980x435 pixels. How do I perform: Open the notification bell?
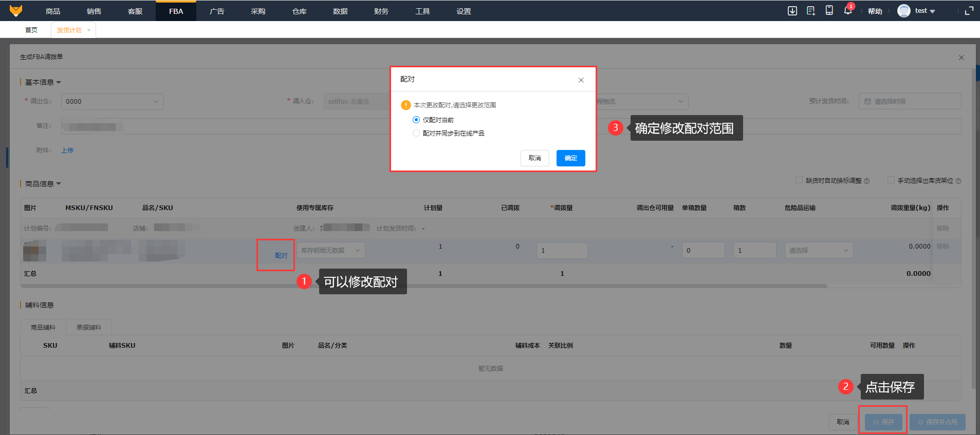coord(847,11)
